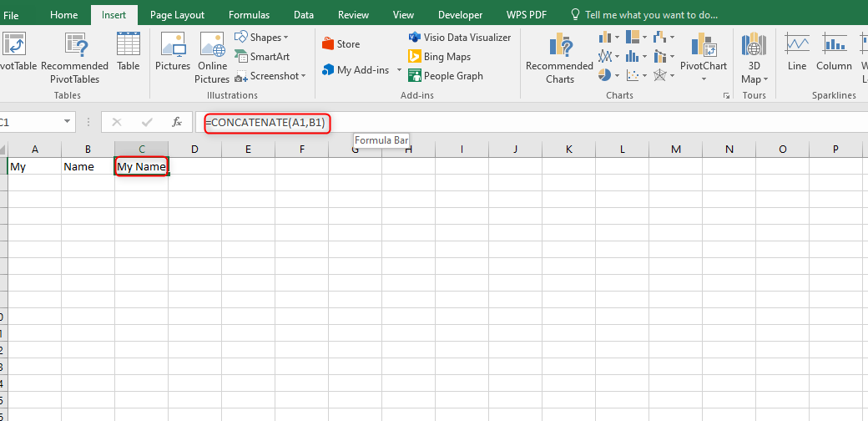The width and height of the screenshot is (868, 421).
Task: Insert a column or bar chart
Action: [x=605, y=38]
